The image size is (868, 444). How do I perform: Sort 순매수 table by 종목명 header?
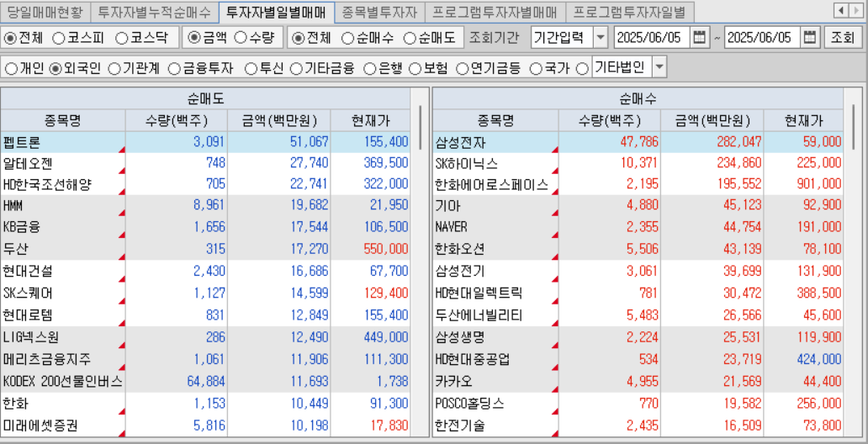click(495, 121)
